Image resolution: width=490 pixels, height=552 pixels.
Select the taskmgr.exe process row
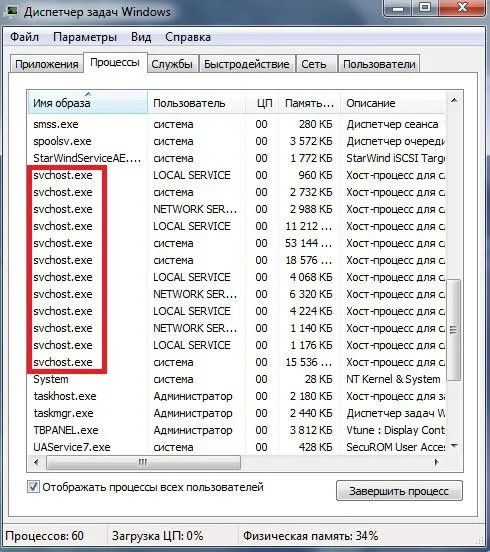[x=236, y=413]
